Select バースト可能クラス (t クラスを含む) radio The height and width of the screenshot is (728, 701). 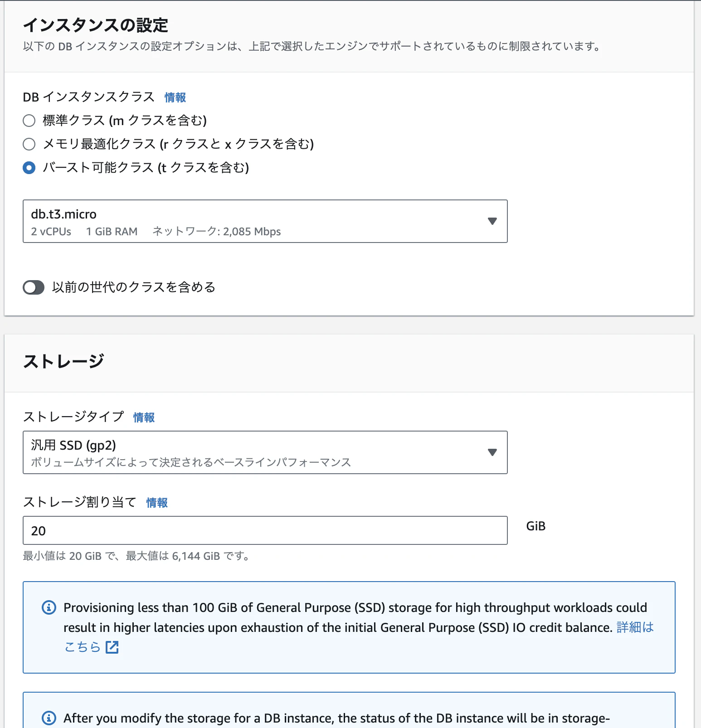coord(29,168)
